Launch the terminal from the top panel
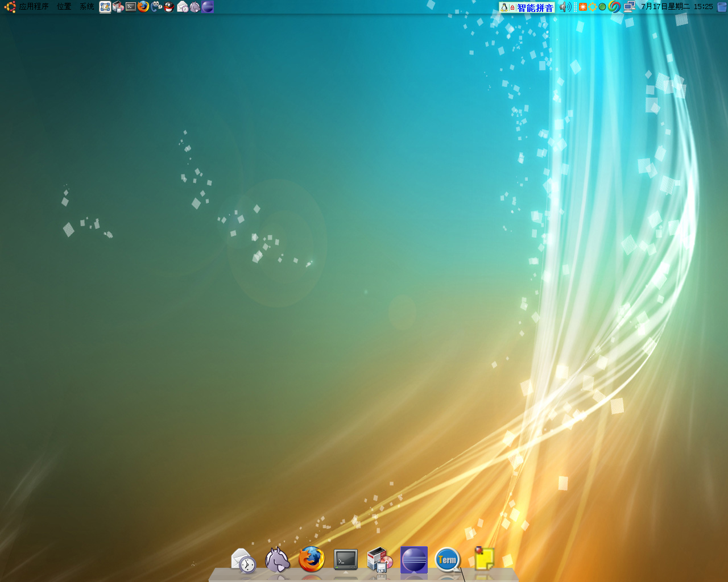The height and width of the screenshot is (582, 728). coord(131,7)
